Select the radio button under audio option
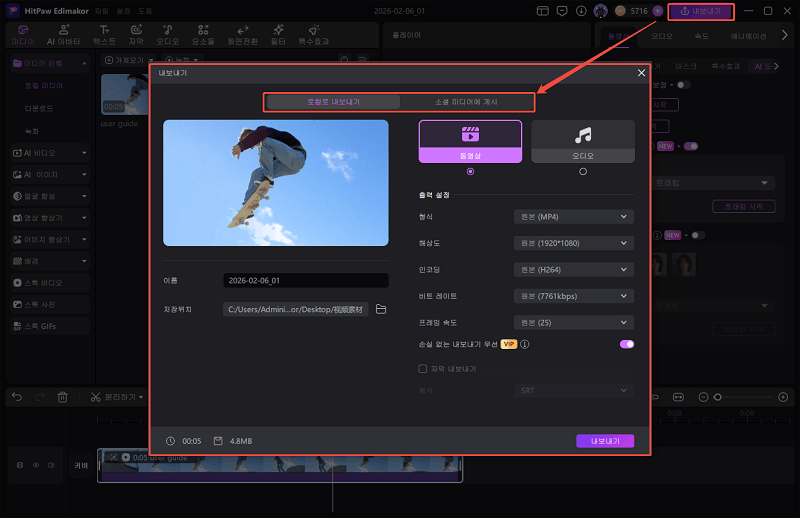The width and height of the screenshot is (800, 518). pyautogui.click(x=583, y=171)
